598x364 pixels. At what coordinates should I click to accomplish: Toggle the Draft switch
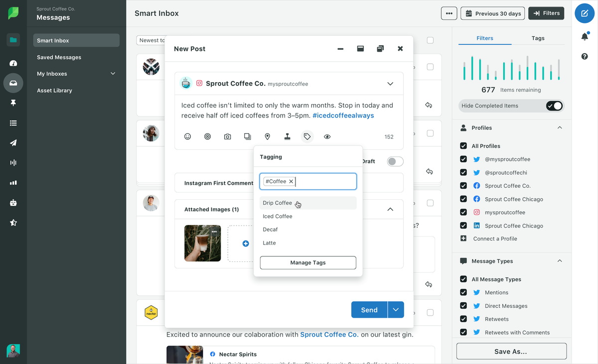[395, 161]
